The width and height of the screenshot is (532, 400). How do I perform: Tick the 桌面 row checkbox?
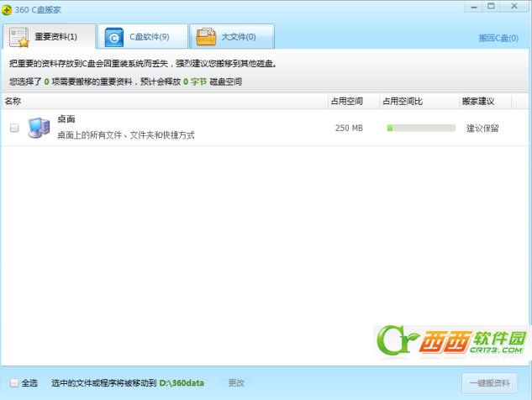click(14, 128)
